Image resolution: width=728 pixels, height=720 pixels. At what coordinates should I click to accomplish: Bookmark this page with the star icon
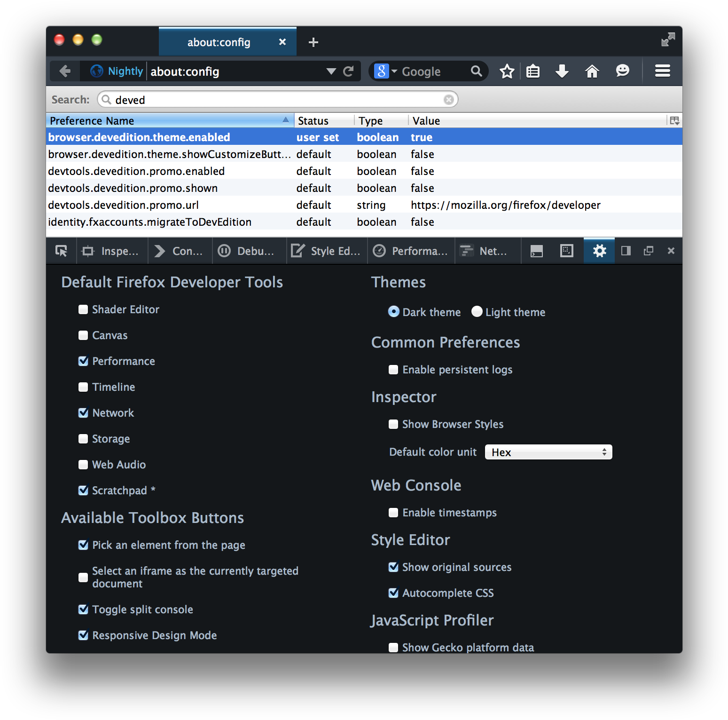pos(507,71)
